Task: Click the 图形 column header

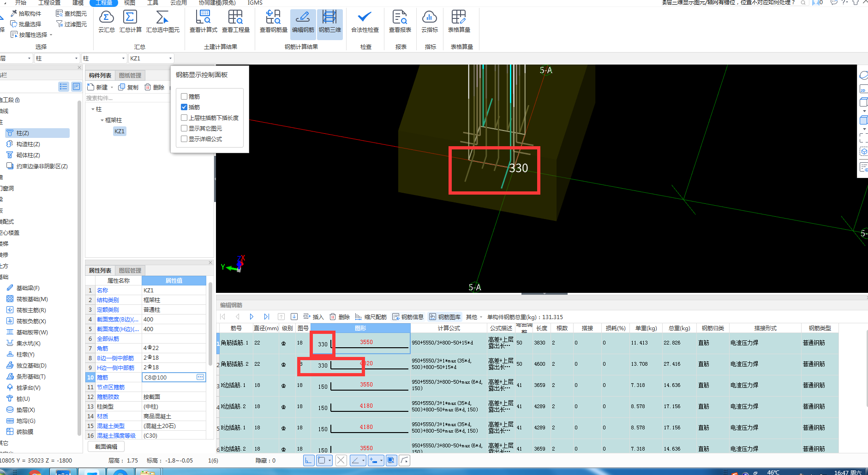Action: click(x=360, y=328)
